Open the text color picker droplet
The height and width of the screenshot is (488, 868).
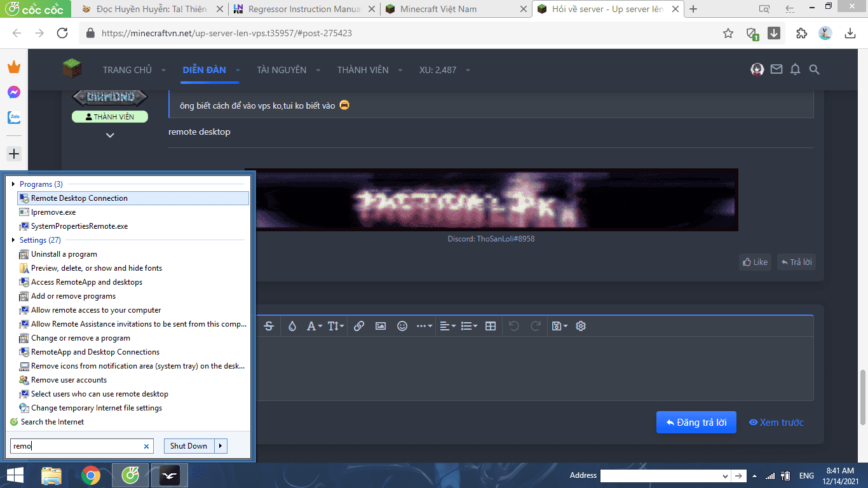292,326
